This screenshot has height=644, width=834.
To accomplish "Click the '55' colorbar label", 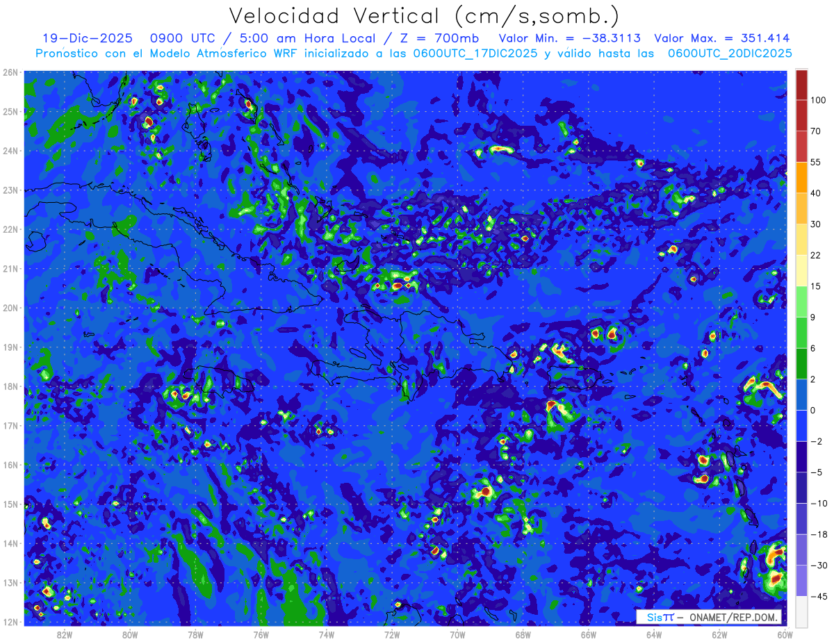I will (816, 162).
